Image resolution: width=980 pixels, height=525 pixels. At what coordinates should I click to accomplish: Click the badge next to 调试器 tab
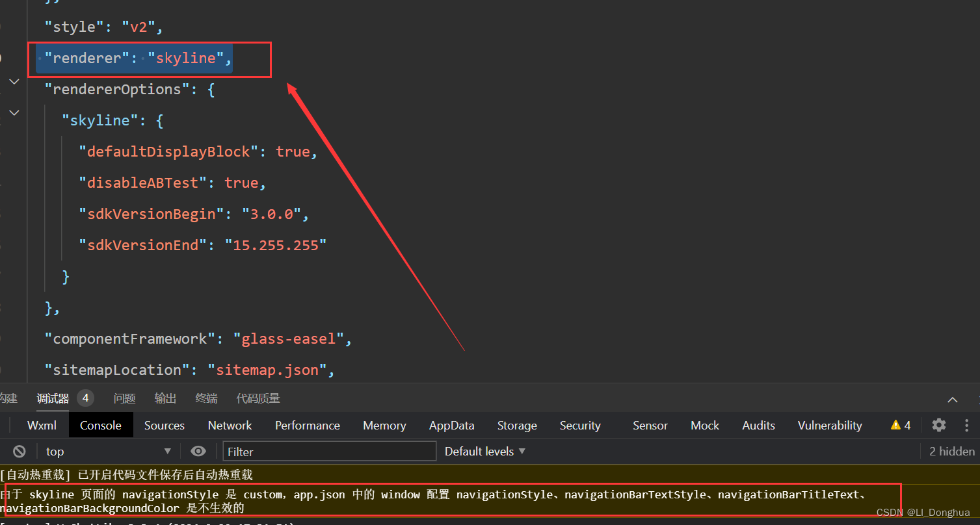(x=85, y=398)
